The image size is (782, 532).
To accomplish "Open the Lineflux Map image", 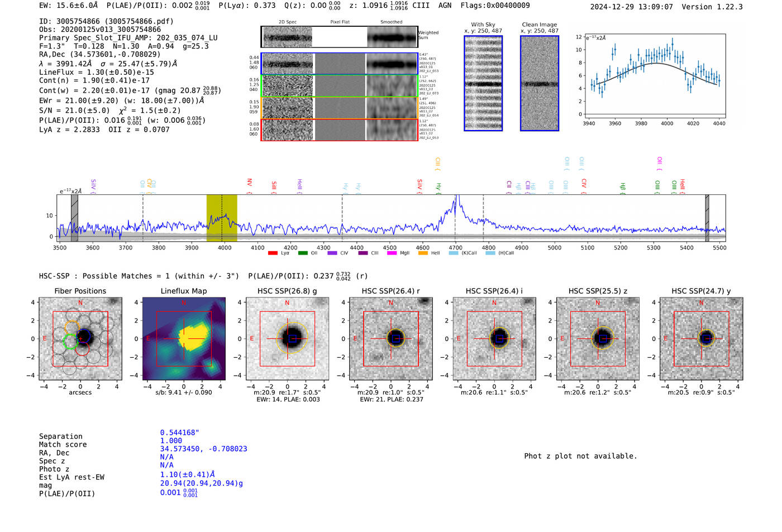I will tap(184, 339).
